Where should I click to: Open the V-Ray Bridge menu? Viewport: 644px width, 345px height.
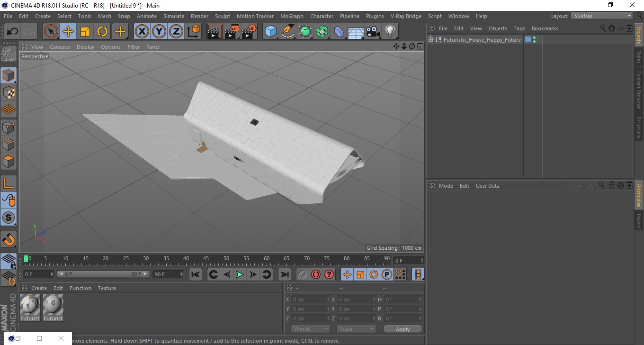click(406, 16)
